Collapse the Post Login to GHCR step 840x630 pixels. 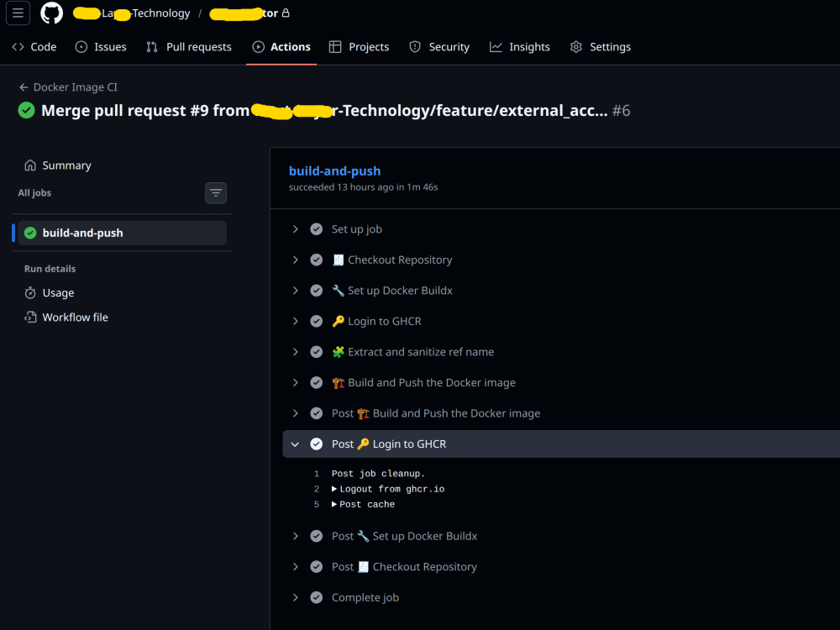[295, 444]
